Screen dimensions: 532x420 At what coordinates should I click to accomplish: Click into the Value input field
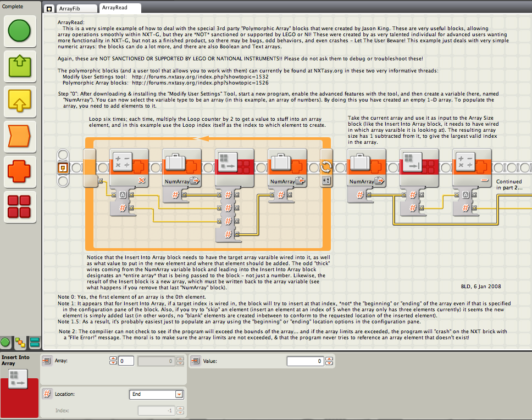(x=305, y=361)
